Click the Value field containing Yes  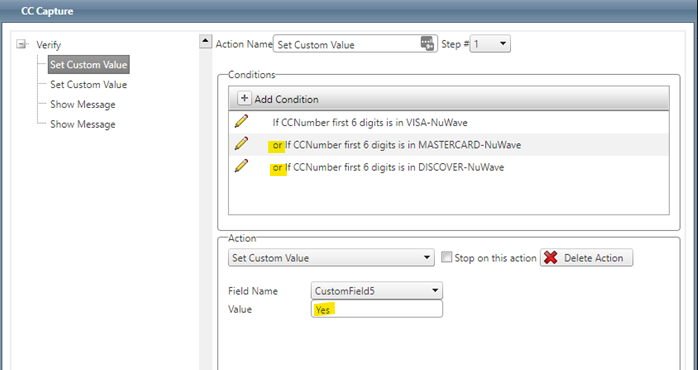pos(377,309)
